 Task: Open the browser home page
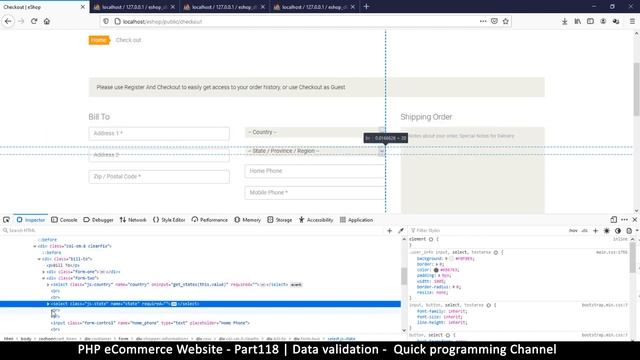pos(47,21)
